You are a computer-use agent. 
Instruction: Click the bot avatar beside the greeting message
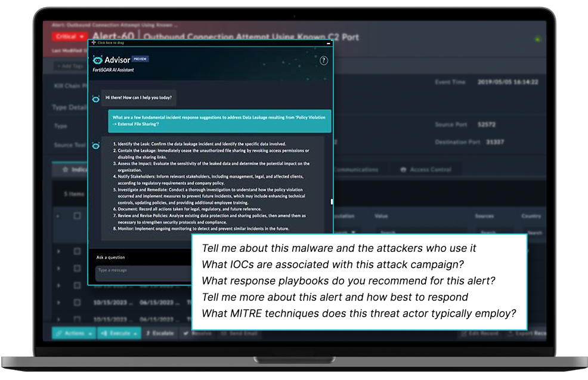[x=96, y=99]
